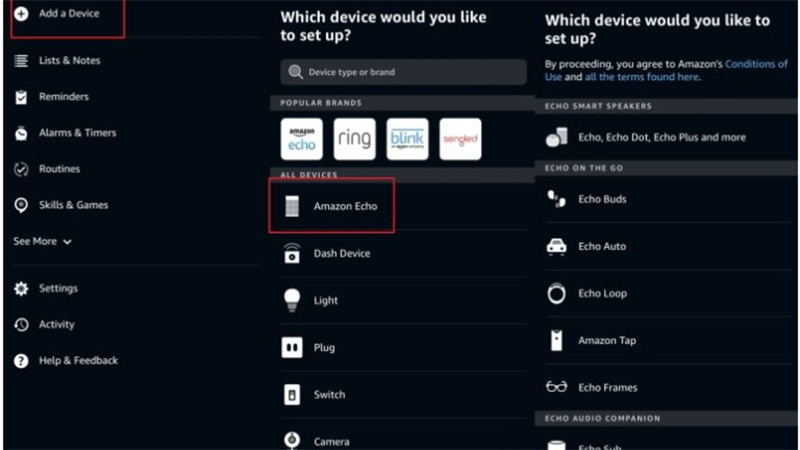Image resolution: width=800 pixels, height=450 pixels.
Task: Select the Ring brand tile
Action: pyautogui.click(x=355, y=139)
